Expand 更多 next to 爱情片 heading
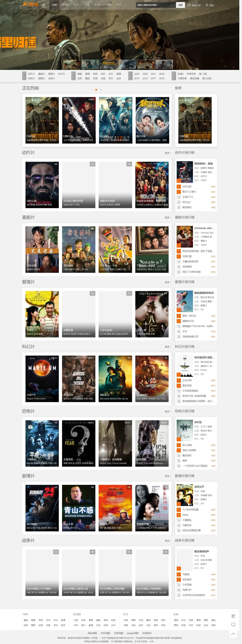Viewport: 242px width, 644px height. (x=168, y=282)
